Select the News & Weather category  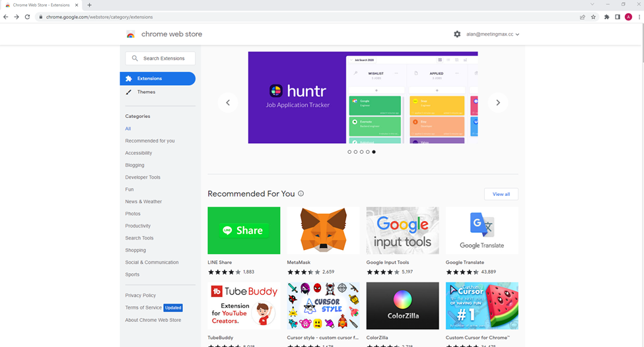click(x=143, y=201)
